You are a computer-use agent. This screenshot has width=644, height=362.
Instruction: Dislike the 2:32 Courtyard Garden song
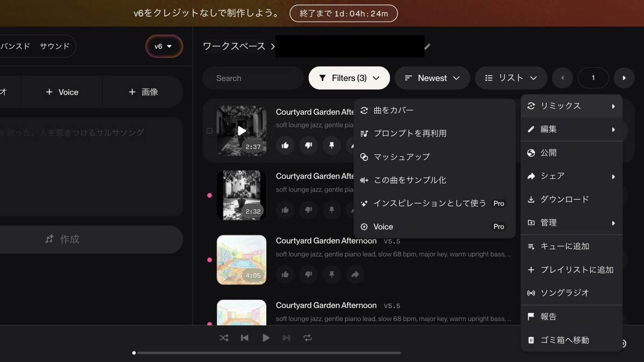(308, 210)
